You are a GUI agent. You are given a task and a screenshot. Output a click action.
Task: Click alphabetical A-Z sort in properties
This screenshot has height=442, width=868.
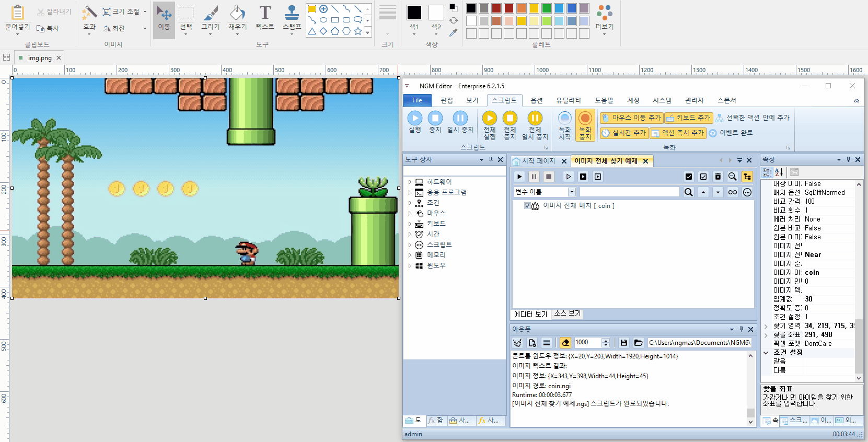coord(779,172)
